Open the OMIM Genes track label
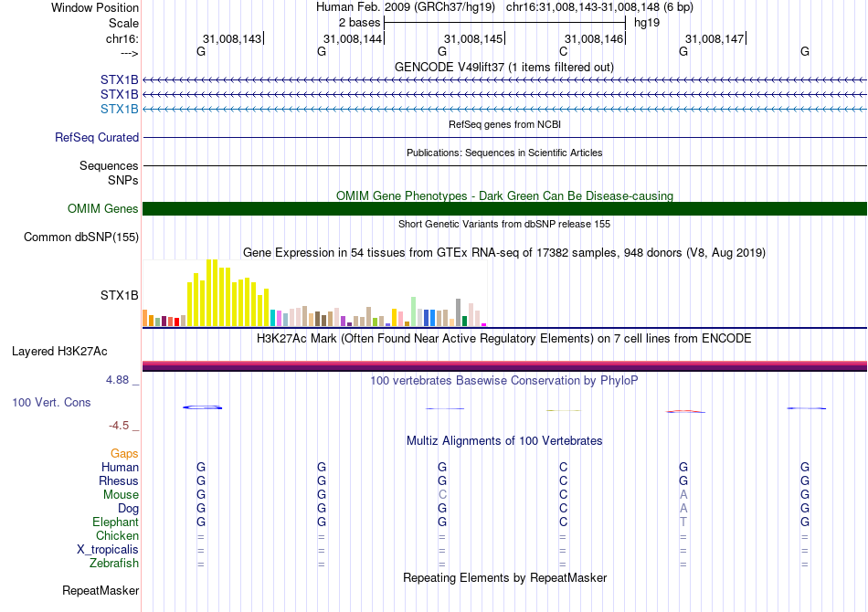Image resolution: width=868 pixels, height=612 pixels. tap(103, 208)
